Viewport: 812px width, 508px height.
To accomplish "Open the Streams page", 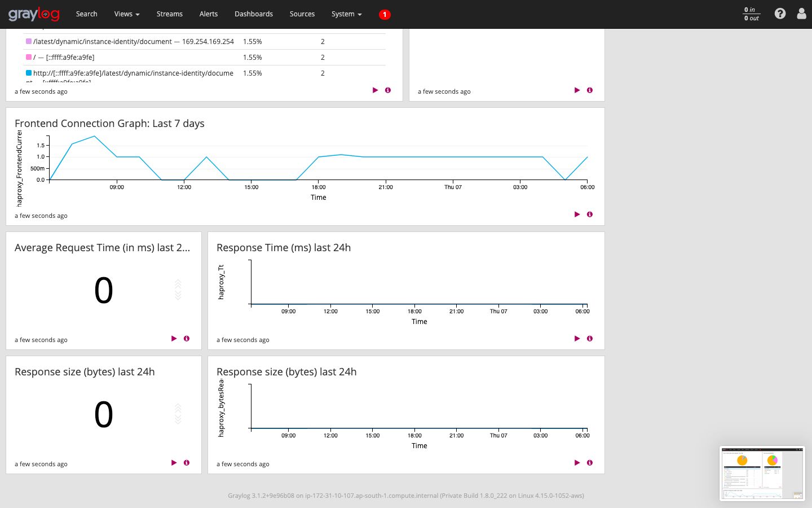I will coord(170,14).
